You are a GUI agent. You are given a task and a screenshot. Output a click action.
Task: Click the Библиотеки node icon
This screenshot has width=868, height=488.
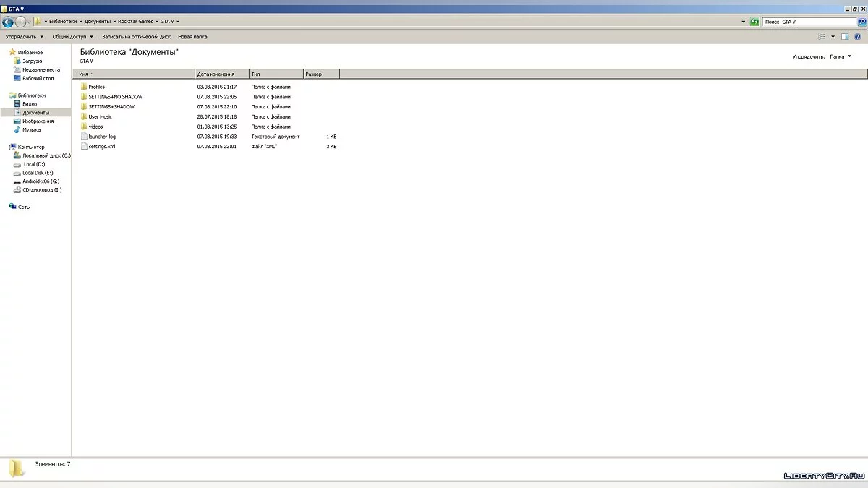tap(12, 95)
